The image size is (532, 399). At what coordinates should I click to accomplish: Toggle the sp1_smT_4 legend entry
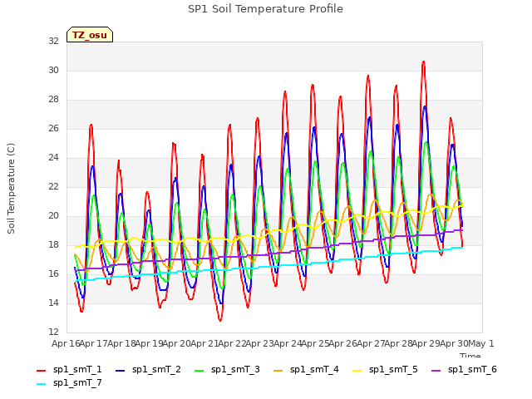[x=307, y=369]
